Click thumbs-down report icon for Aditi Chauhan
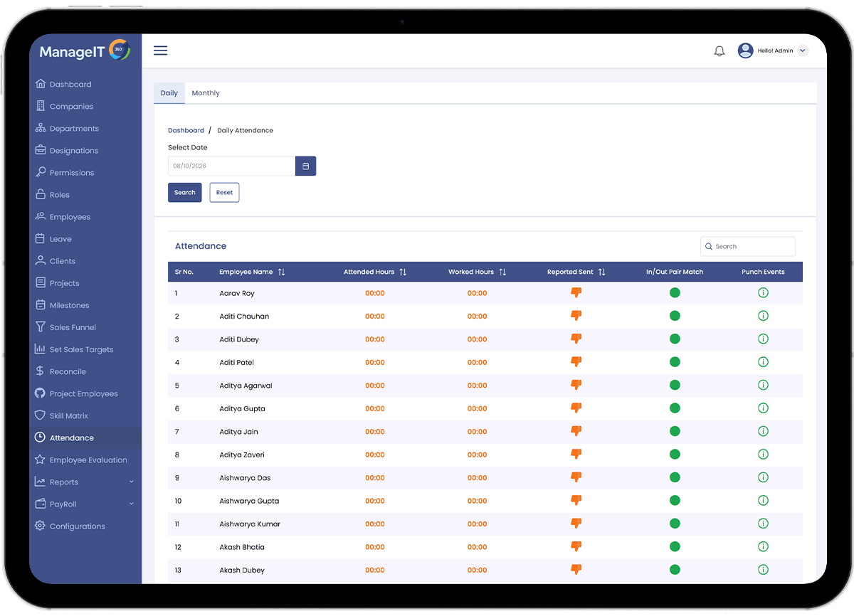The width and height of the screenshot is (854, 616). [576, 316]
